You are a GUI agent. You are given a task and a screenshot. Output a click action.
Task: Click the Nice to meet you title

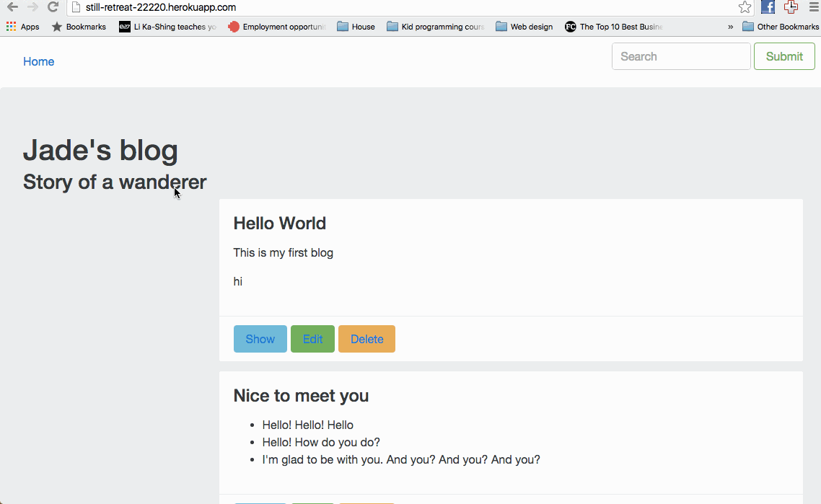click(301, 396)
